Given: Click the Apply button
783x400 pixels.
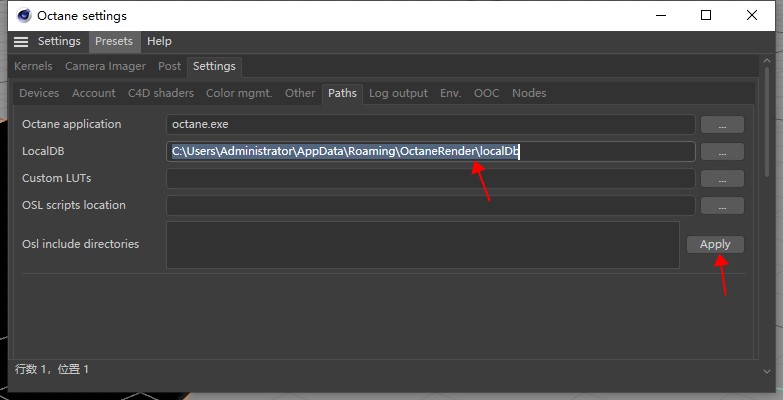Looking at the screenshot, I should [x=715, y=244].
